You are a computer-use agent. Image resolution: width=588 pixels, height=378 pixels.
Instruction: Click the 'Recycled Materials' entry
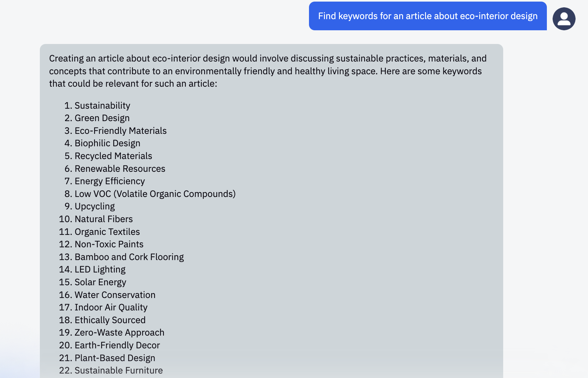tap(113, 156)
